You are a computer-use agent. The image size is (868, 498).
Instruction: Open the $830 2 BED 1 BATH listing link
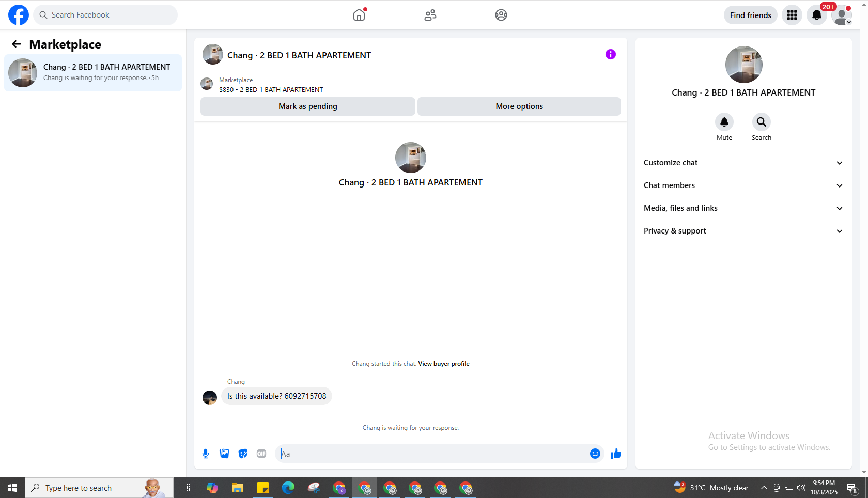point(271,90)
